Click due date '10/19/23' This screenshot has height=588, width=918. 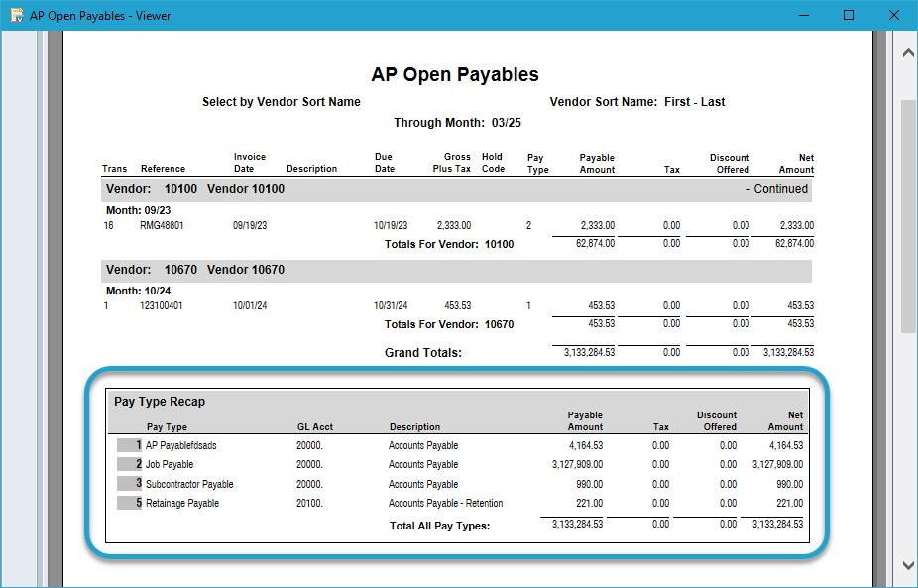(x=391, y=225)
